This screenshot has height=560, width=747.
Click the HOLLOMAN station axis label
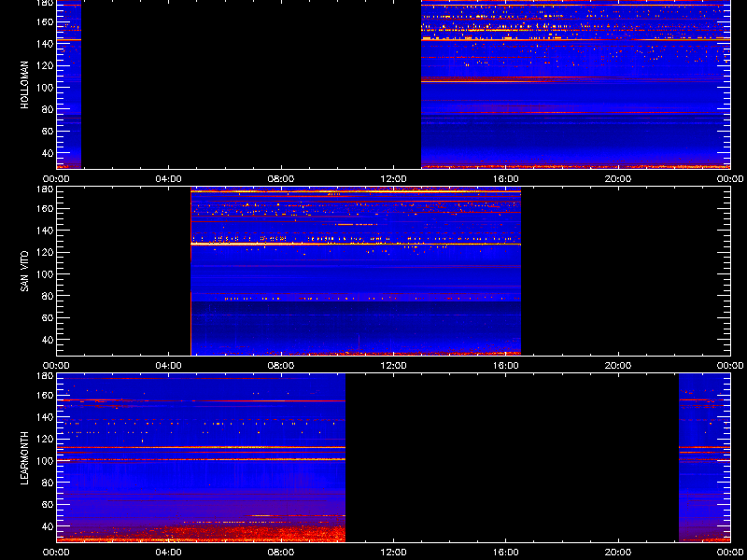pyautogui.click(x=25, y=85)
